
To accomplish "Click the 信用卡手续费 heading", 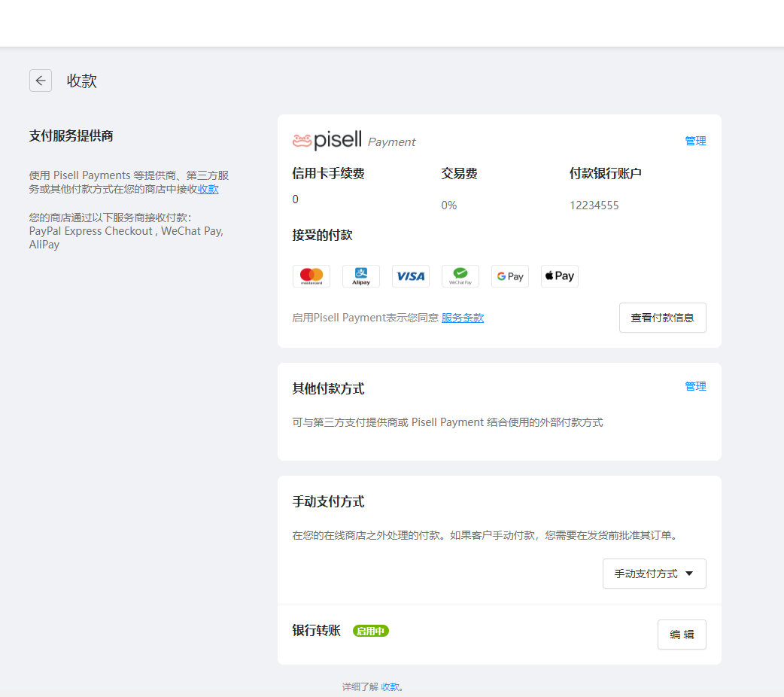I will pyautogui.click(x=329, y=174).
